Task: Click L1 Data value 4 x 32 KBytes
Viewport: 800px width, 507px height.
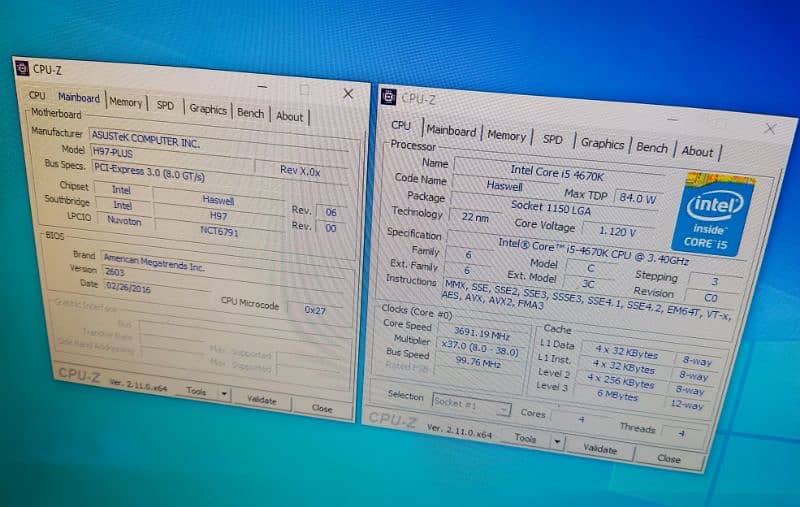Action: pos(627,351)
